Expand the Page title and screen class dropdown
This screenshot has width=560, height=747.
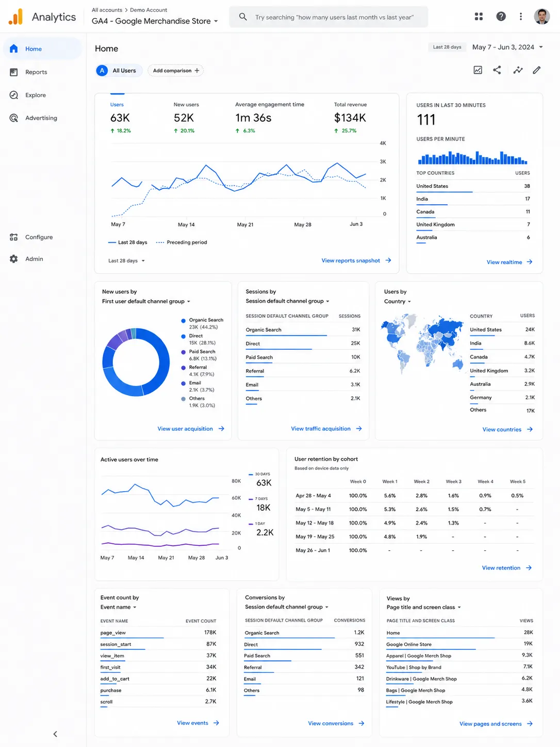pos(423,607)
